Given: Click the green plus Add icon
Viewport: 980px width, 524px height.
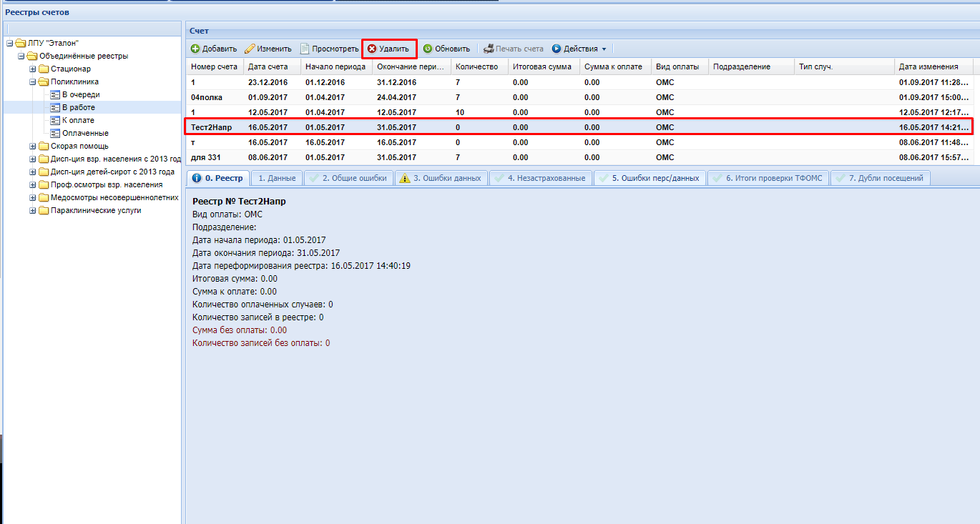Looking at the screenshot, I should coord(195,49).
